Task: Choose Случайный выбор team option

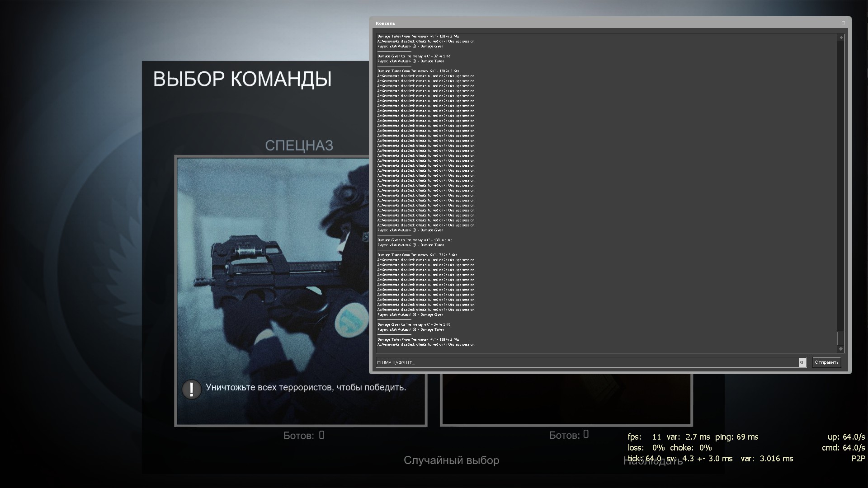Action: click(451, 460)
